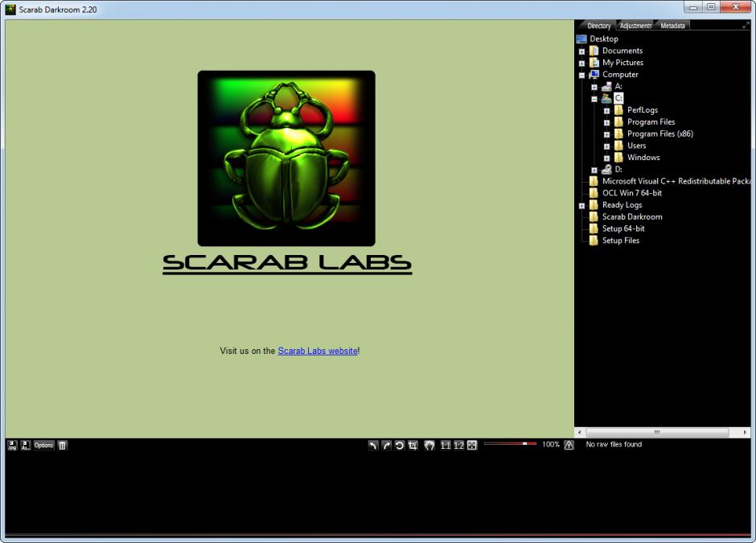Switch to the Adjustments tab
Screen dimensions: 756x543
(x=635, y=26)
